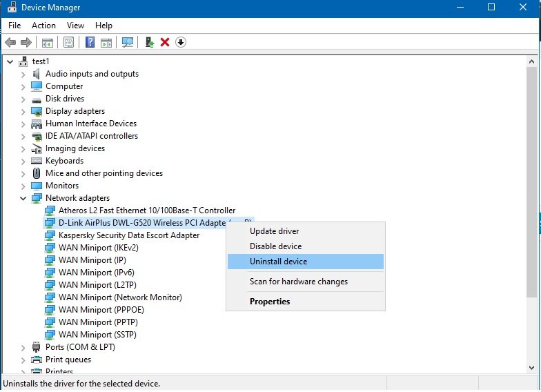Open the Action menu
This screenshot has height=392, width=541.
tap(44, 26)
